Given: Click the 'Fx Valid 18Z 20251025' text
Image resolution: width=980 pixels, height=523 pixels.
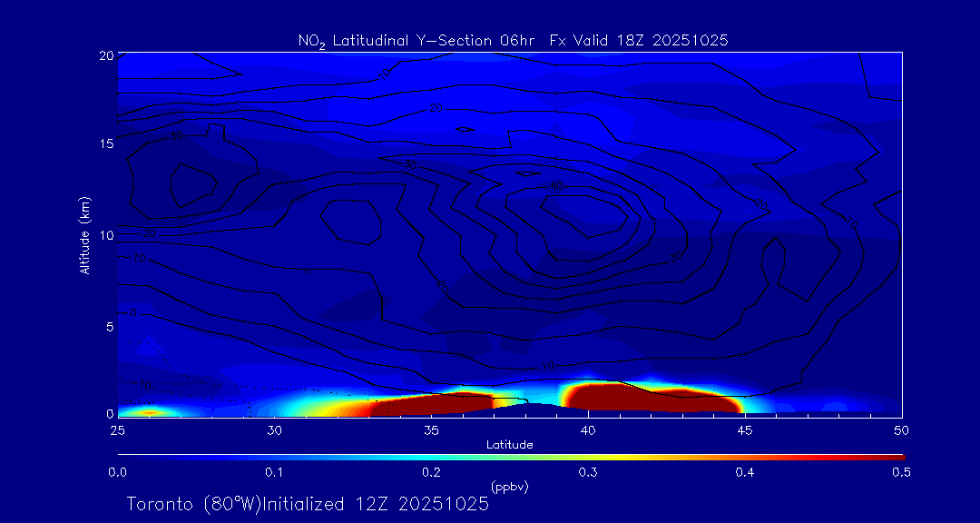Looking at the screenshot, I should pyautogui.click(x=639, y=40).
